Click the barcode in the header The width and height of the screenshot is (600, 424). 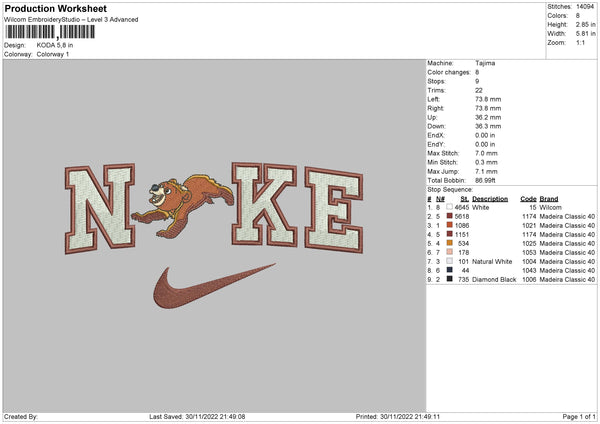(x=62, y=32)
